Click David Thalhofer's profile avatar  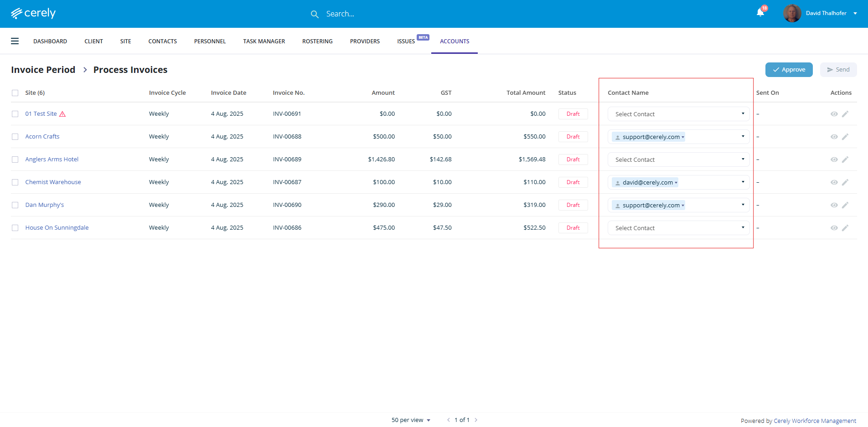click(792, 13)
